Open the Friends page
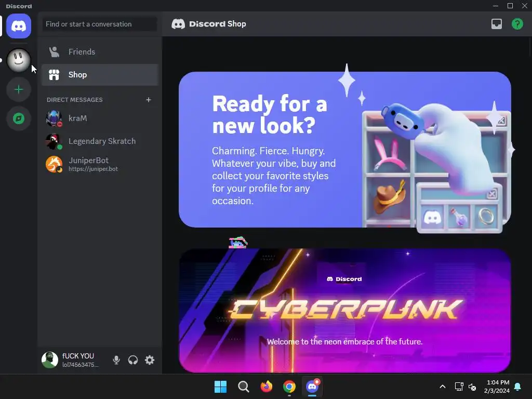The width and height of the screenshot is (532, 399). point(100,52)
